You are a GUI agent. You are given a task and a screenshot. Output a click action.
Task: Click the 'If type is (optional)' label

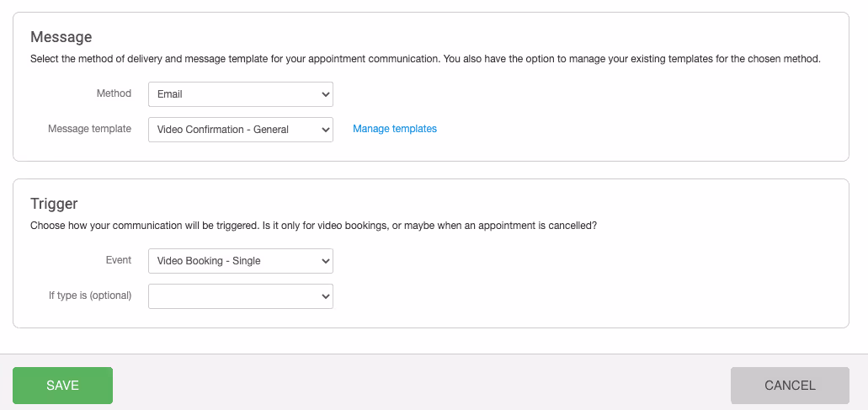90,296
